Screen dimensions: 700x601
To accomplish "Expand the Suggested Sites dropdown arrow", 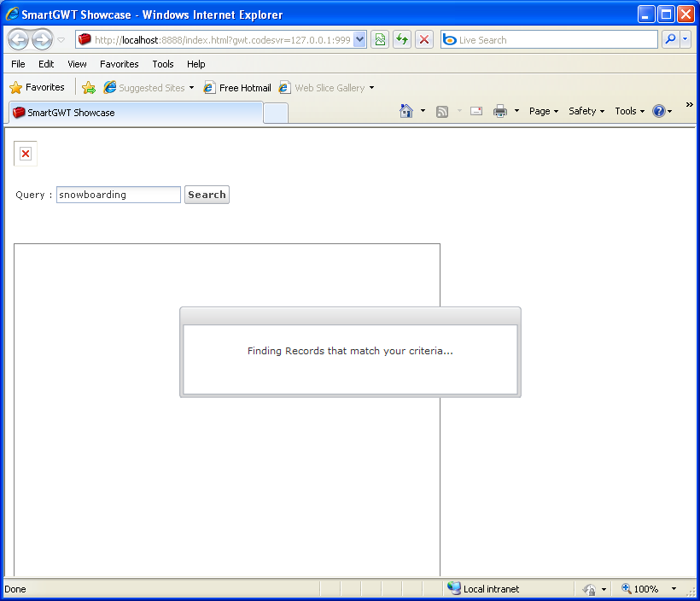I will tap(191, 88).
